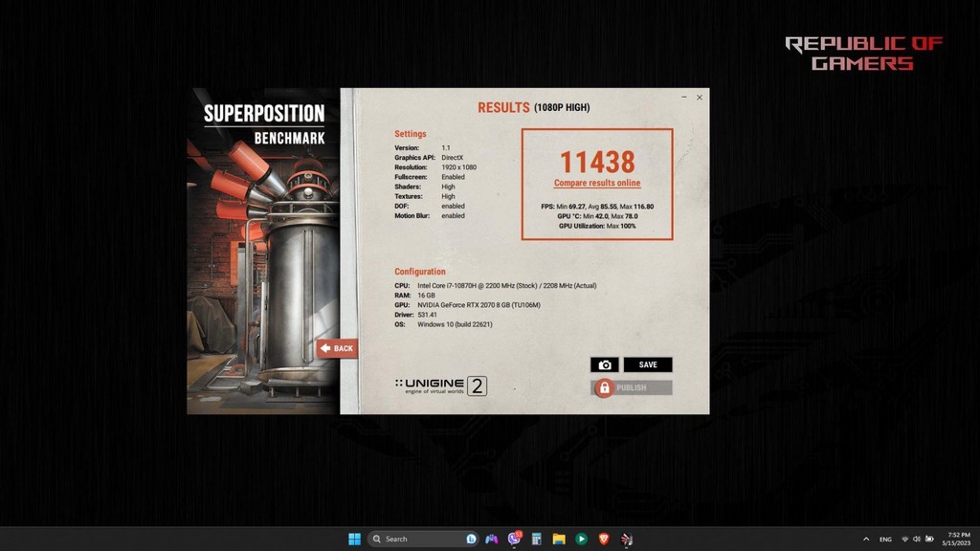This screenshot has width=980, height=551.
Task: Click the Resolution value 1920 x 1080
Action: tap(458, 167)
